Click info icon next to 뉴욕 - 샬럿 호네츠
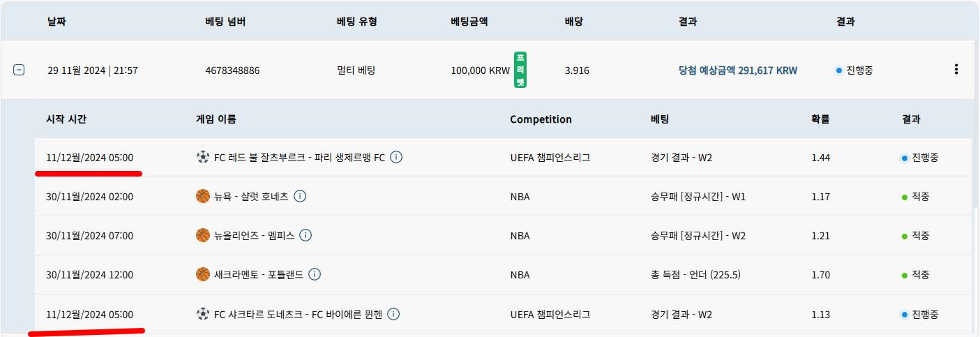 coord(300,197)
